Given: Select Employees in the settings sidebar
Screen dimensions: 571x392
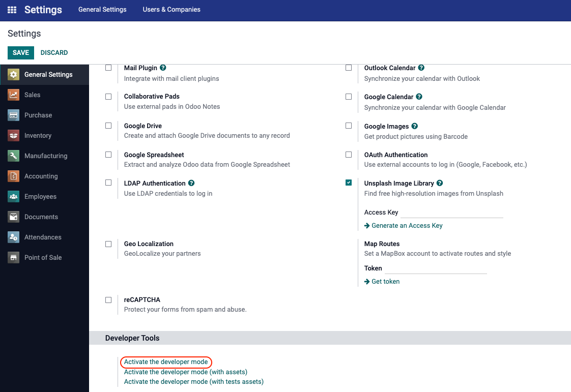Looking at the screenshot, I should tap(40, 196).
